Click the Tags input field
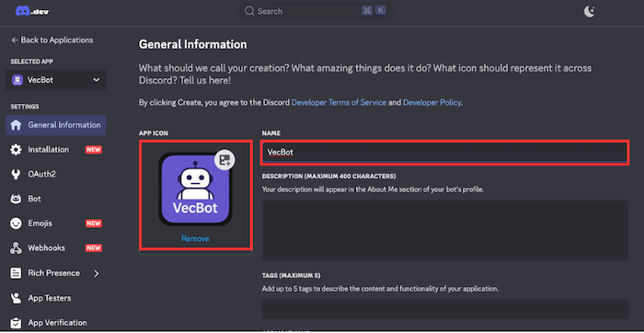Viewport: 644px width, 333px height. 445,309
